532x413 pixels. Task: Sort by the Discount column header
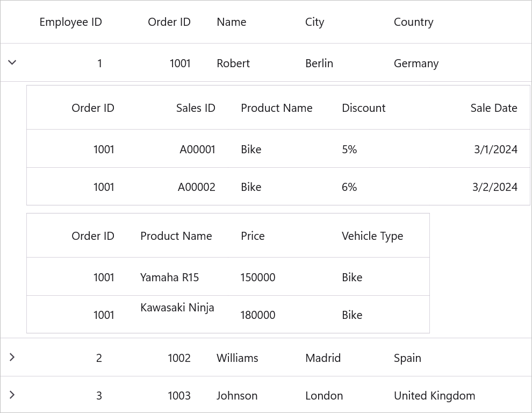coord(363,108)
